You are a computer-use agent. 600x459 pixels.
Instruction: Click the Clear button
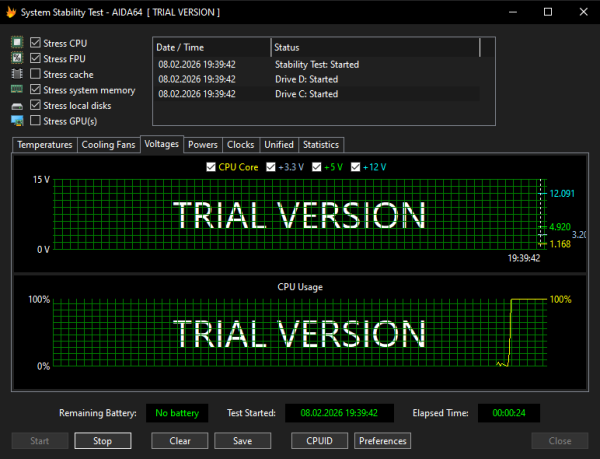(x=179, y=441)
